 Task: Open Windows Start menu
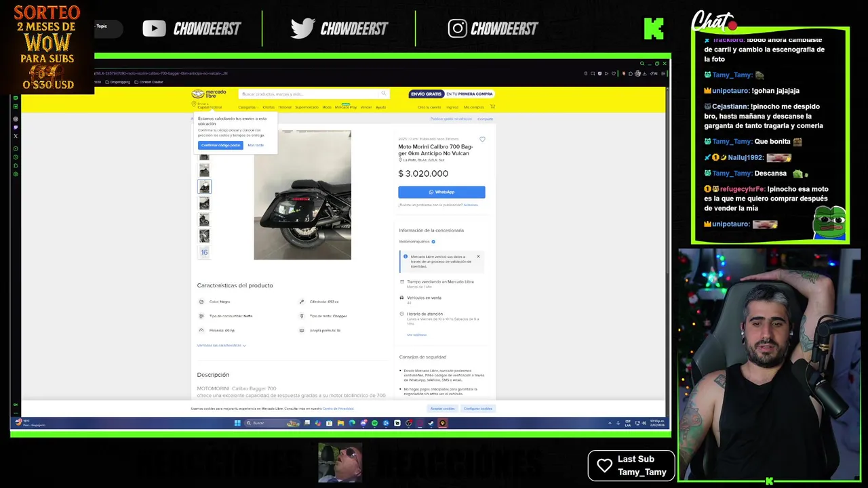point(238,423)
